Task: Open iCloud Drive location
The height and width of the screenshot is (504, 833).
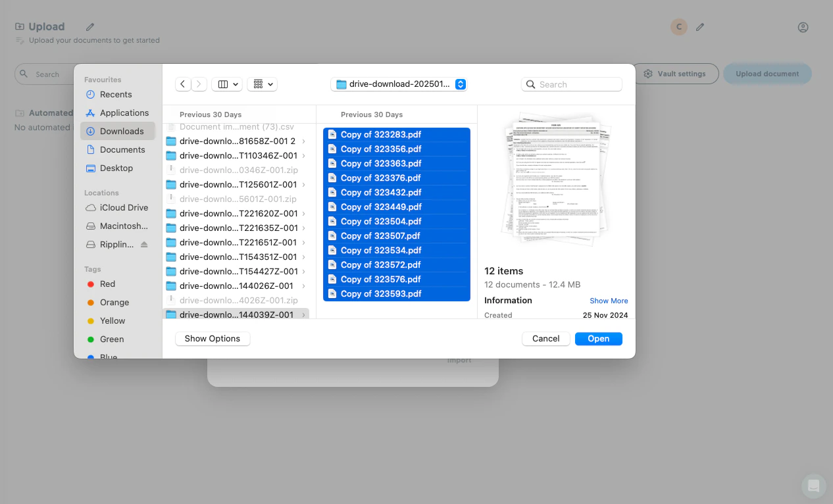Action: pyautogui.click(x=117, y=207)
